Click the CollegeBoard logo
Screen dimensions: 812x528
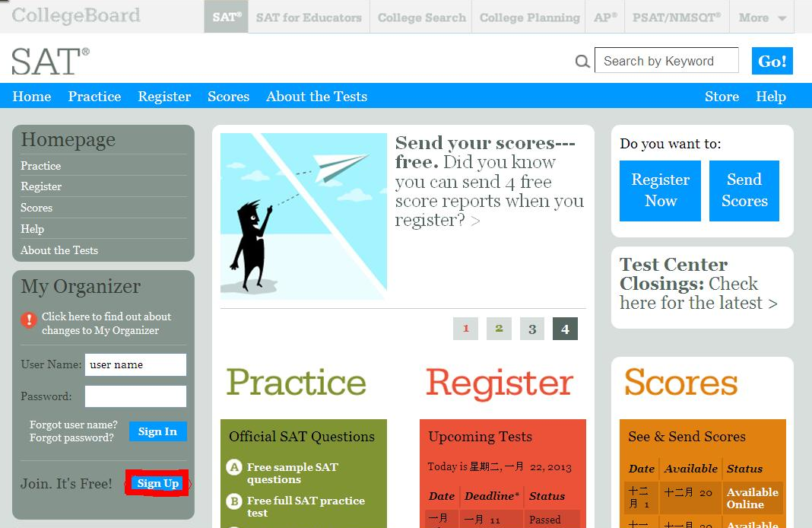[x=75, y=15]
